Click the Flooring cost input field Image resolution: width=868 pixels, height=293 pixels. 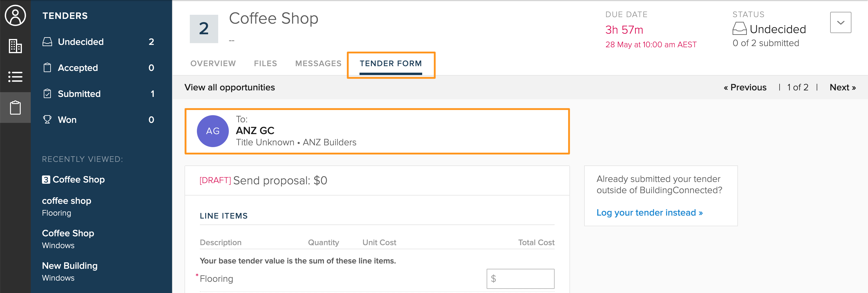520,279
